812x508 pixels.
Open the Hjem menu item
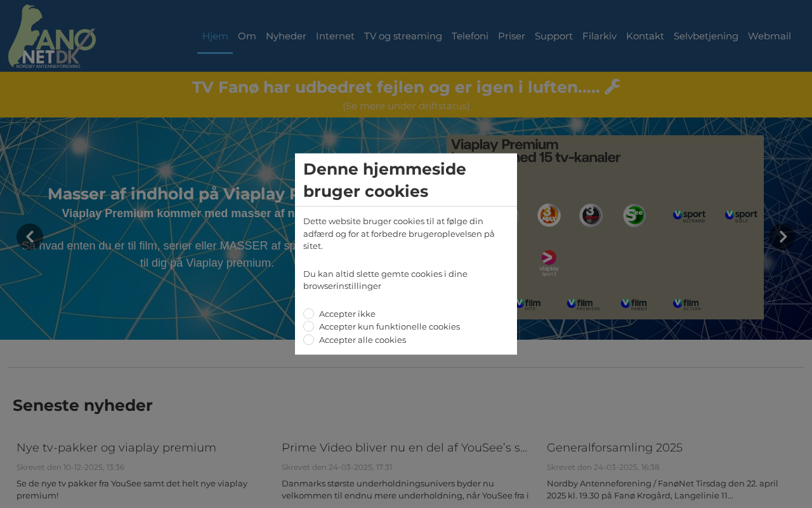(x=215, y=36)
